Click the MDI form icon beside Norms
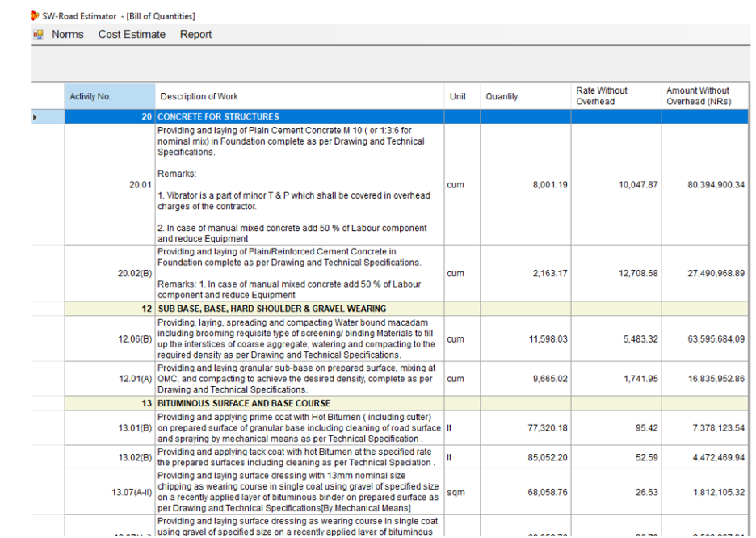The image size is (756, 538). pos(38,35)
